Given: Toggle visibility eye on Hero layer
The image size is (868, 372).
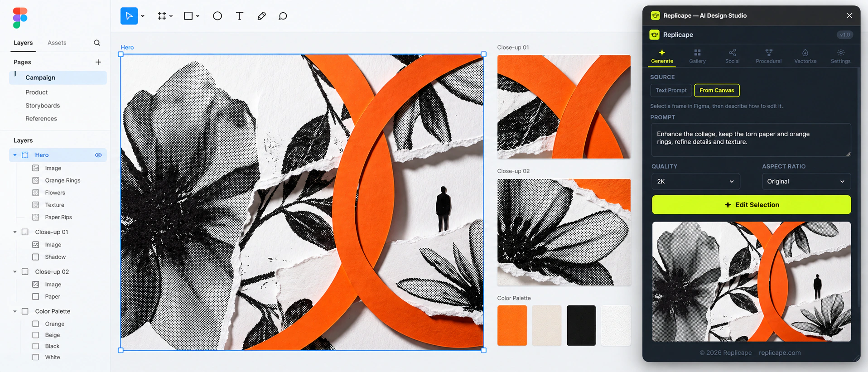Looking at the screenshot, I should pos(98,155).
